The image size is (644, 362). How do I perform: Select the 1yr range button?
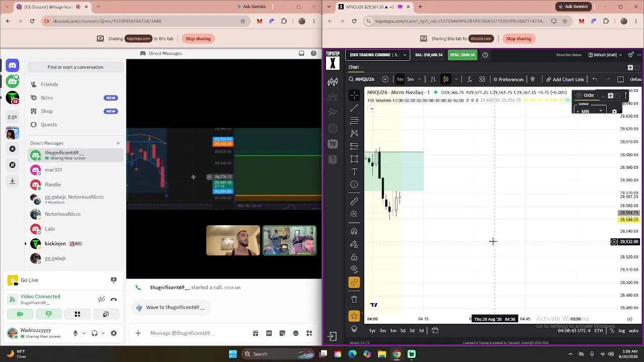pyautogui.click(x=372, y=330)
